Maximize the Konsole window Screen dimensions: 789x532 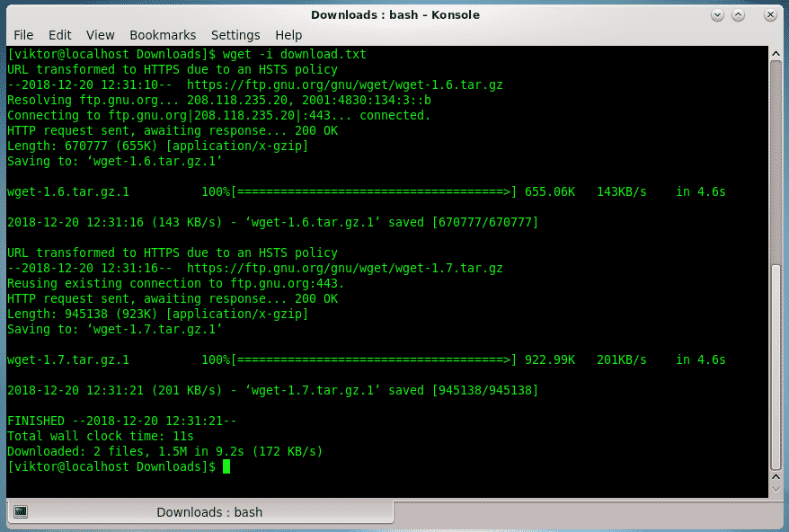coord(738,15)
